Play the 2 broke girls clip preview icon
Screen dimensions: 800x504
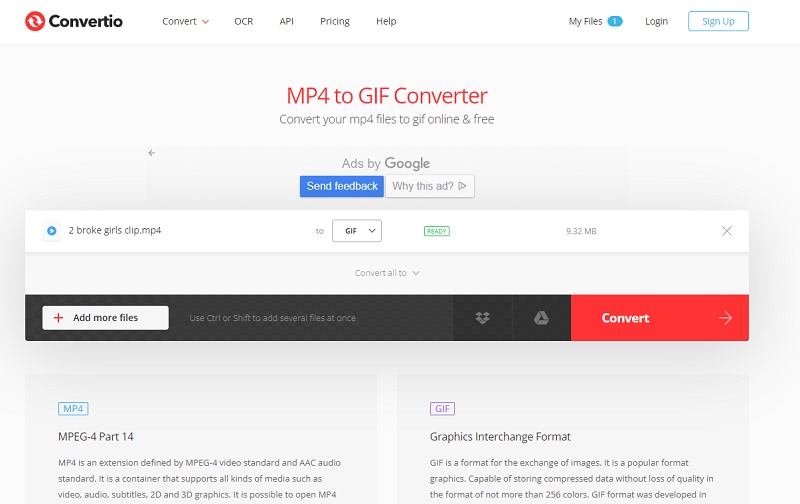(52, 231)
